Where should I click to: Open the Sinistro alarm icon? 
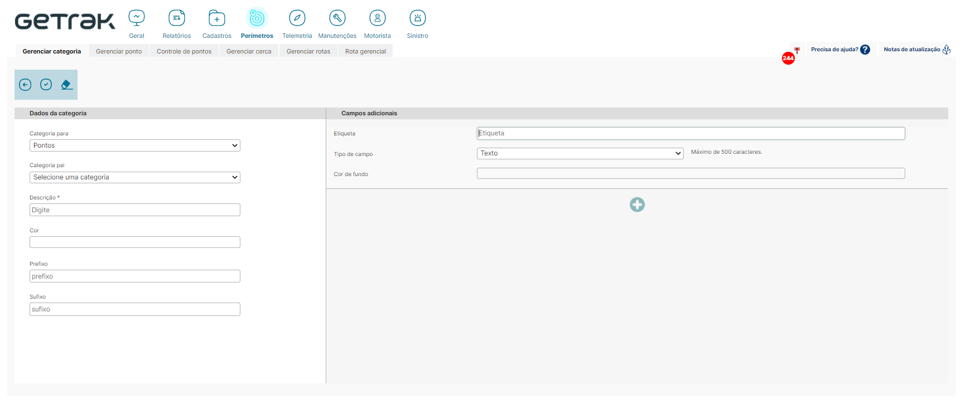(418, 18)
